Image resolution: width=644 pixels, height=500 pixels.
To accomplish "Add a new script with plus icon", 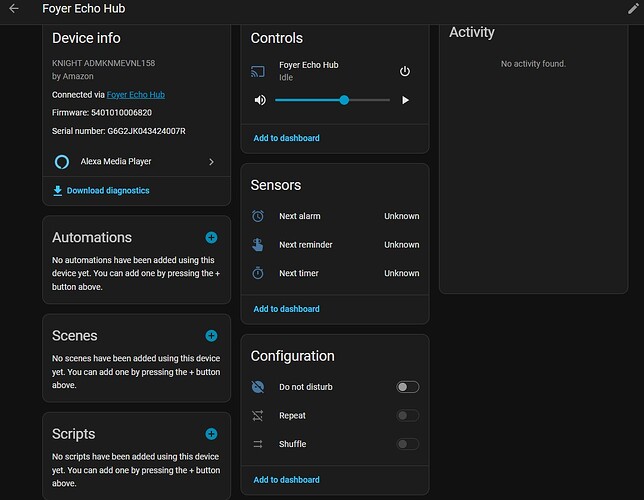I will pos(211,434).
